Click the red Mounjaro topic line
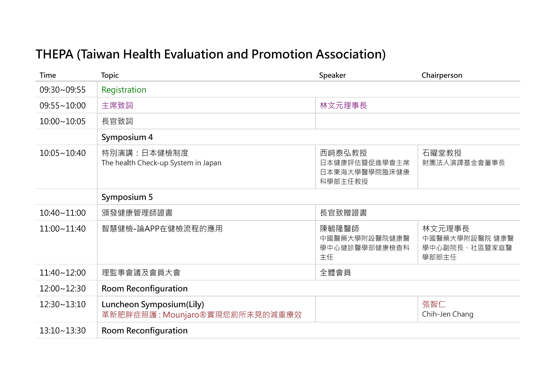Image resolution: width=555 pixels, height=392 pixels. click(x=202, y=315)
